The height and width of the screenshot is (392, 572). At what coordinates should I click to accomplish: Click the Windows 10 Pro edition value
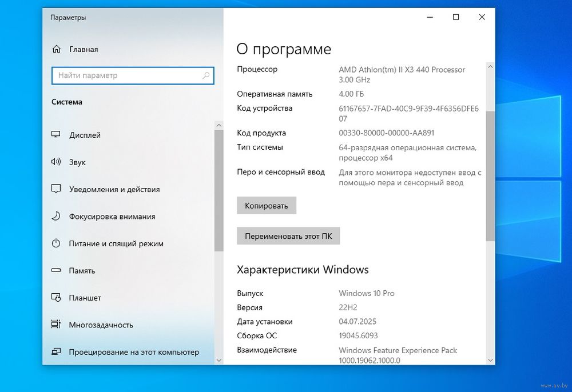pos(367,293)
